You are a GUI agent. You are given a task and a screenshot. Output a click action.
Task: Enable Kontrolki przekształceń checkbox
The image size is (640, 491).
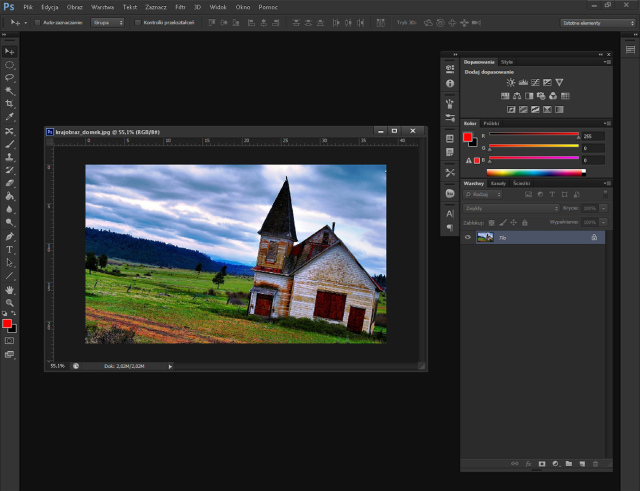point(138,23)
